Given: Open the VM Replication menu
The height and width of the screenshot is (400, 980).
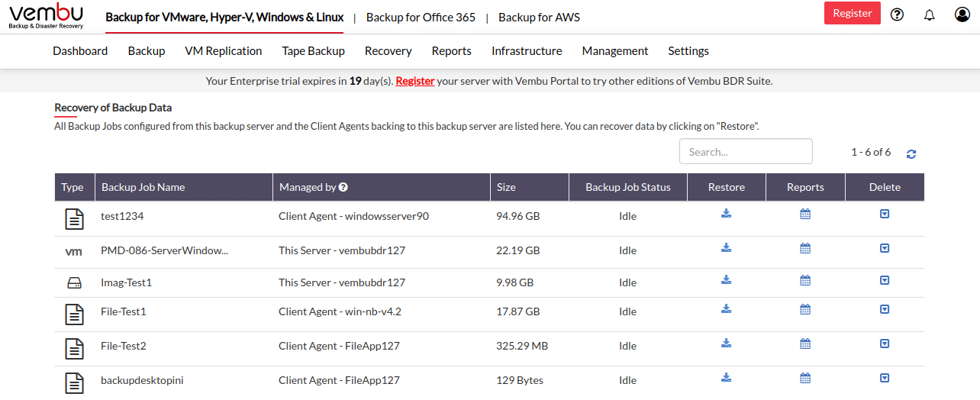Looking at the screenshot, I should (x=224, y=51).
